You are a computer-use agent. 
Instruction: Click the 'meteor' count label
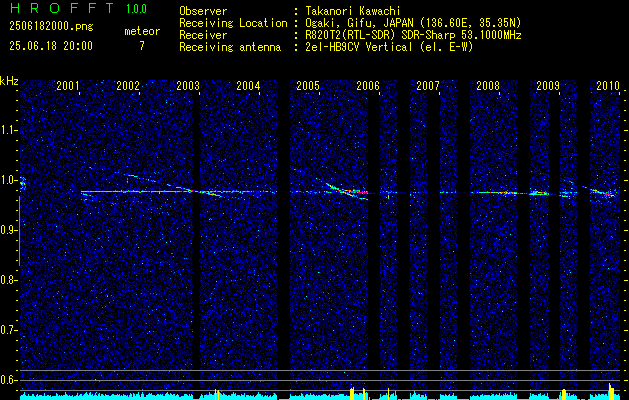[x=142, y=31]
